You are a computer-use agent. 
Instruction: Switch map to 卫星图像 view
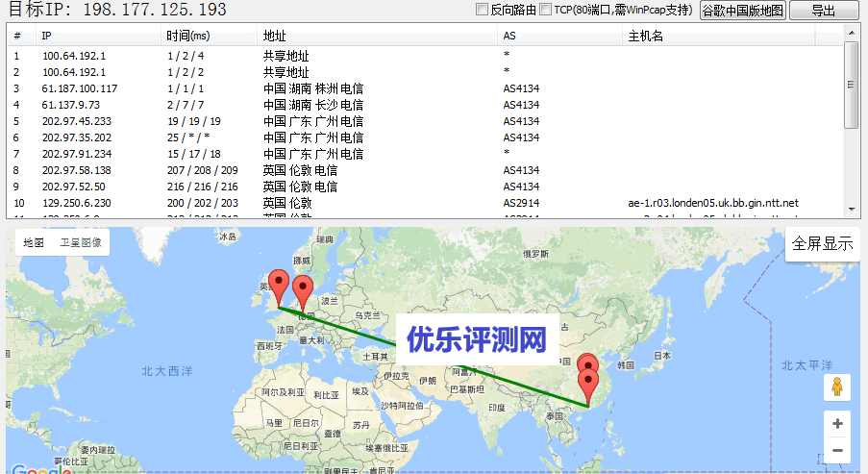[81, 243]
